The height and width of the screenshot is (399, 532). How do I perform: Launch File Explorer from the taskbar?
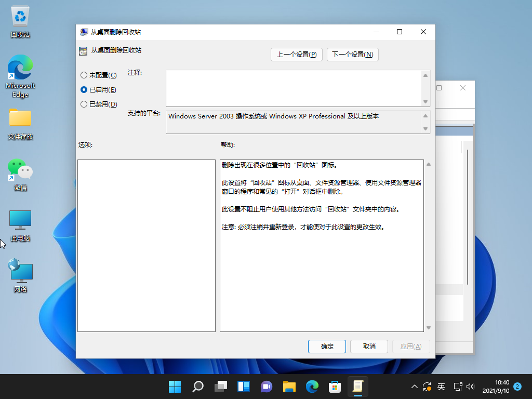289,387
